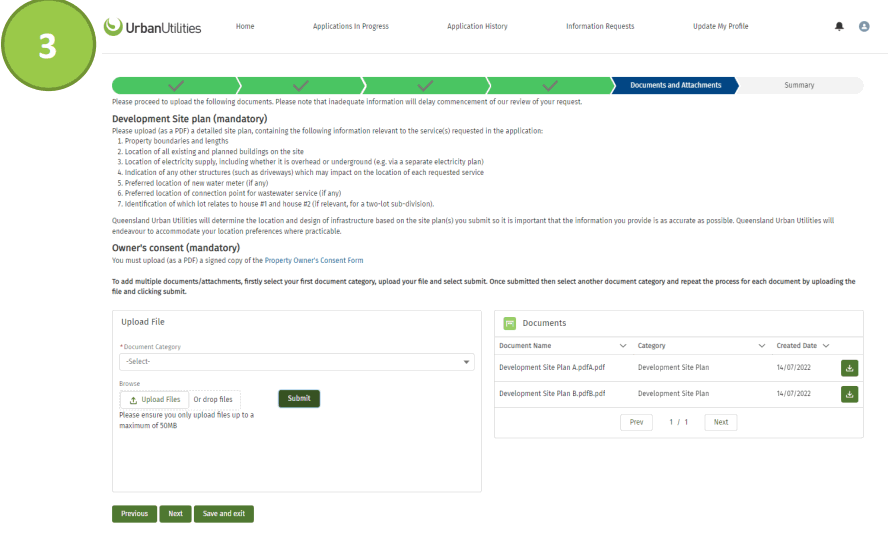Viewport: 893px width, 556px height.
Task: Open the user profile avatar icon
Action: (x=864, y=26)
